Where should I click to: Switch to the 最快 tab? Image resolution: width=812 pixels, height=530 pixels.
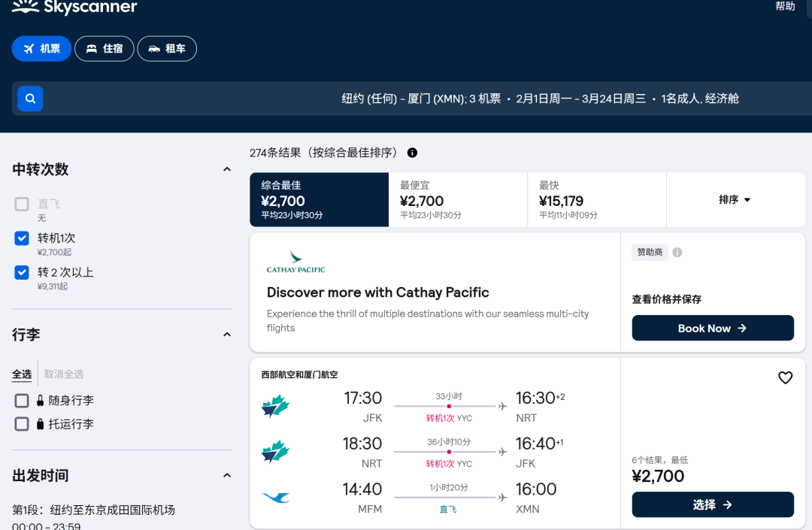[x=596, y=200]
